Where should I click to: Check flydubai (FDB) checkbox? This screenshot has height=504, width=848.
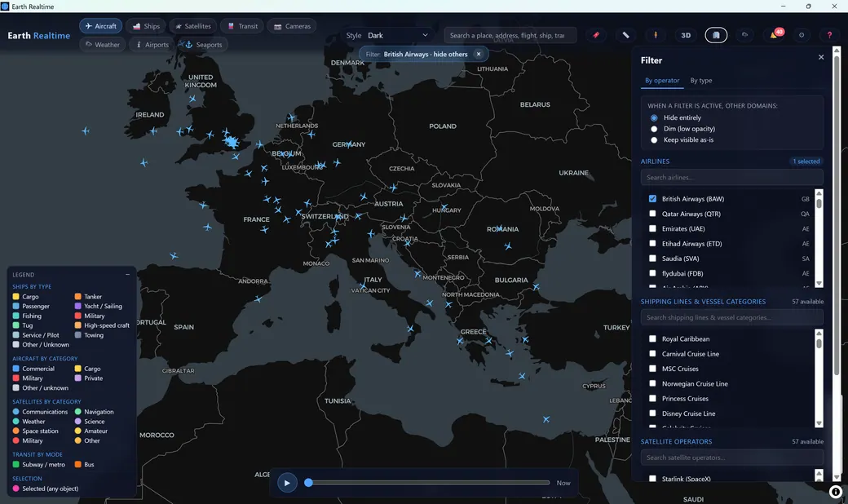tap(652, 273)
